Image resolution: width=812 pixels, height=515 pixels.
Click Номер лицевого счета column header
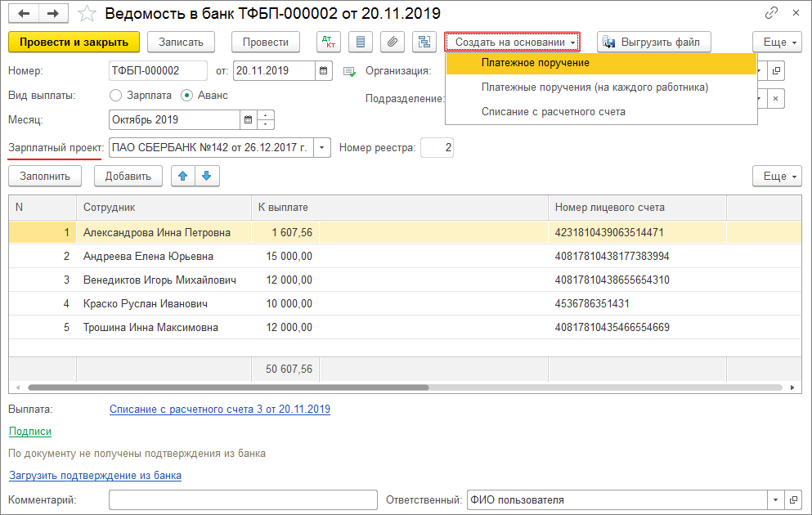point(637,208)
